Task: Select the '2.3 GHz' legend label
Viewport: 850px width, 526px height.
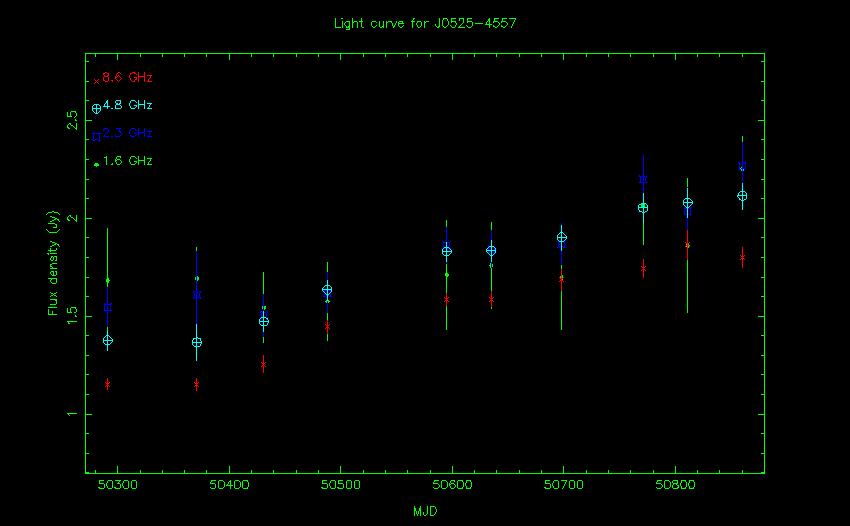Action: (x=127, y=133)
